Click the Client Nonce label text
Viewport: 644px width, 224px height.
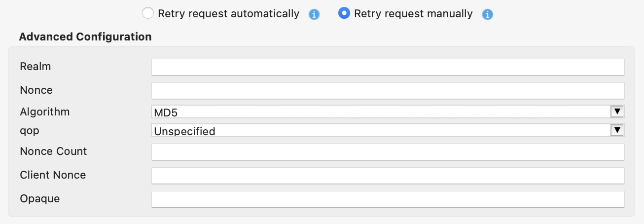click(x=53, y=175)
